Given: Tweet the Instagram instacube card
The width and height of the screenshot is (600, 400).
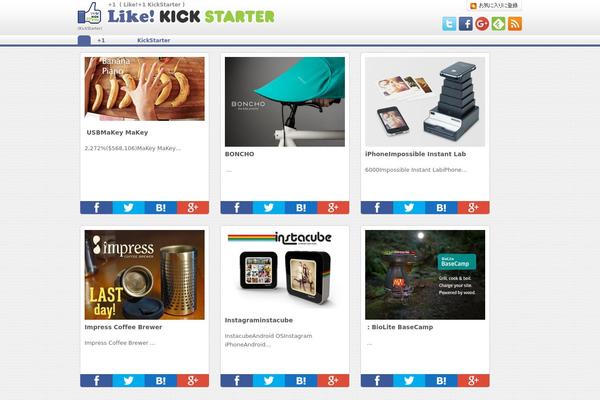Looking at the screenshot, I should 269,380.
